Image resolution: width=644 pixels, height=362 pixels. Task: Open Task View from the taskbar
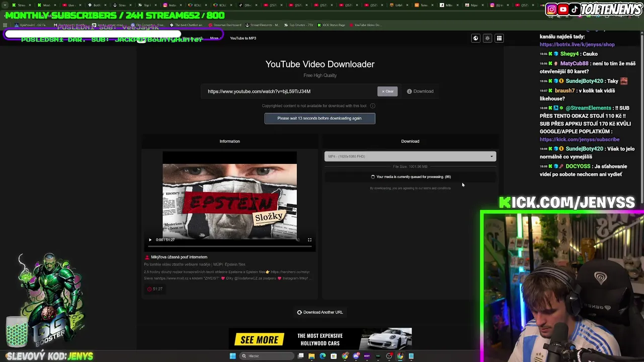(x=300, y=356)
